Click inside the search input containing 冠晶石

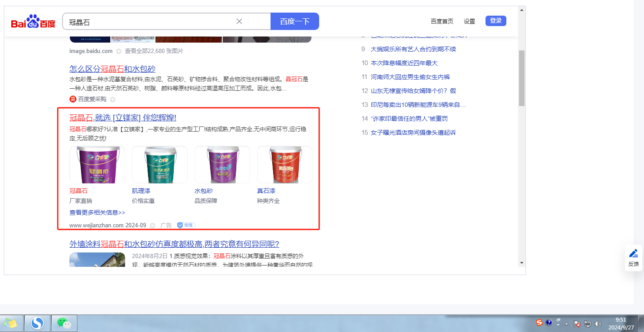148,22
